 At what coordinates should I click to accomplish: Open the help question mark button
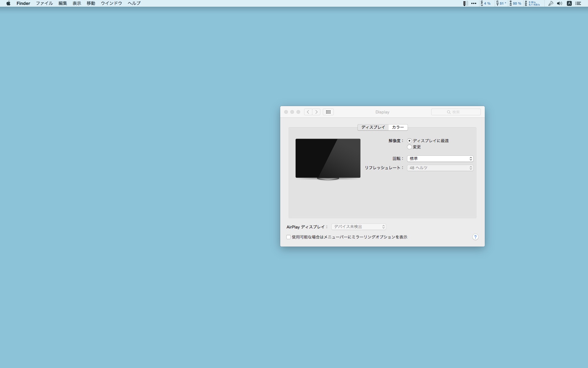pos(475,237)
